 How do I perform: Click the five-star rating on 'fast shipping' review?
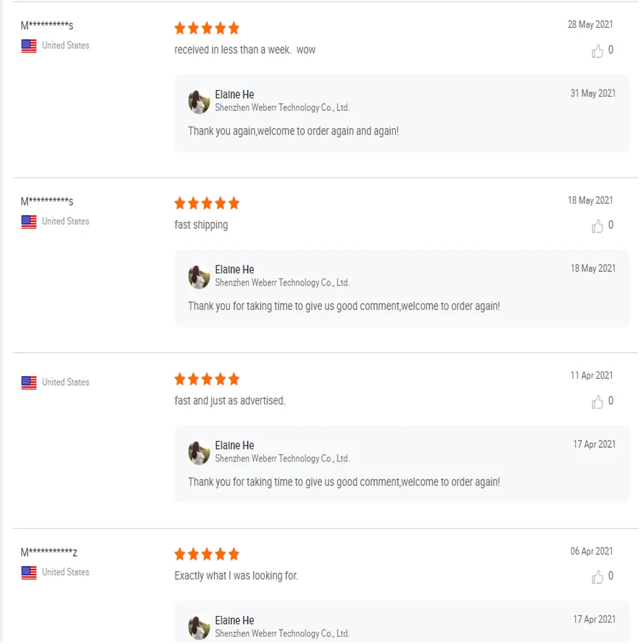pyautogui.click(x=207, y=203)
